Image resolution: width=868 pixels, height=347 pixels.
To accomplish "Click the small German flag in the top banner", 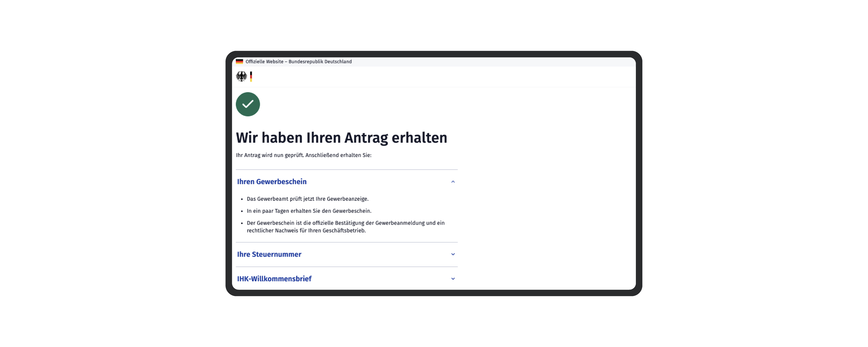I will (x=239, y=61).
